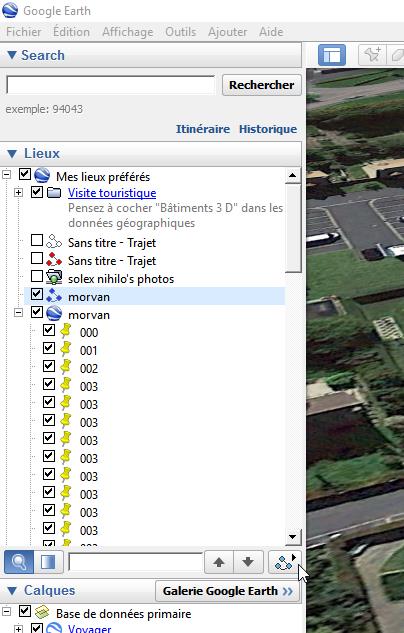The width and height of the screenshot is (404, 633).
Task: Click the globe icon of morvan folder
Action: 54,314
